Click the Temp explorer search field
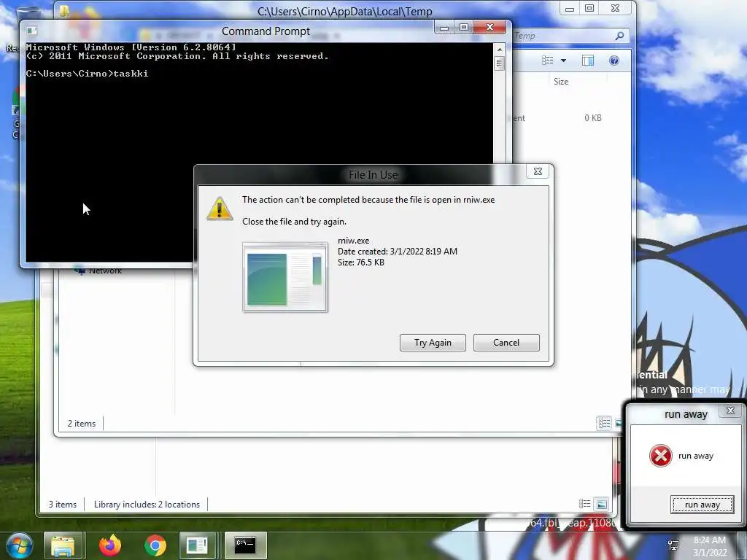Screen dimensions: 747x560 coord(571,36)
